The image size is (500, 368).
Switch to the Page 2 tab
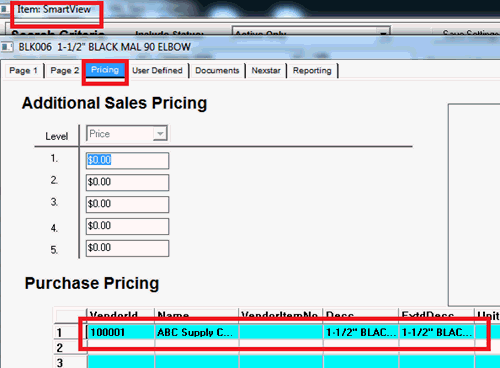tap(64, 71)
